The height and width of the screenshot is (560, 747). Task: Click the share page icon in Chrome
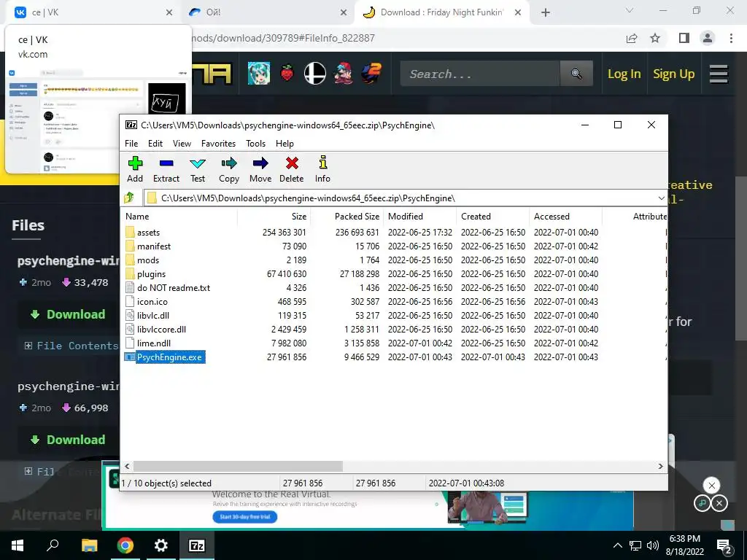point(632,38)
